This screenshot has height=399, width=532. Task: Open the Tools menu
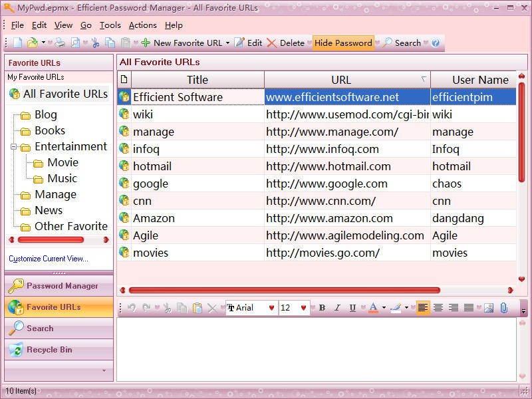(110, 25)
